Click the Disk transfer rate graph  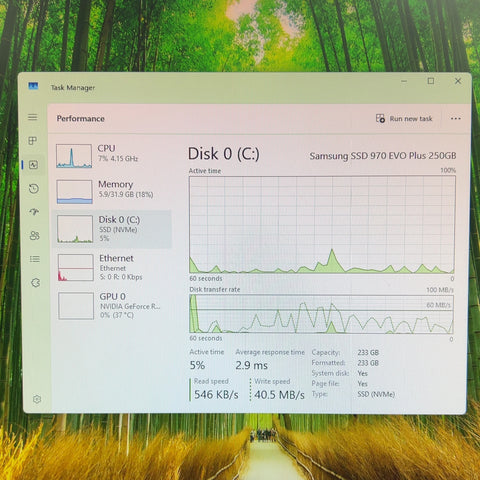tap(322, 314)
